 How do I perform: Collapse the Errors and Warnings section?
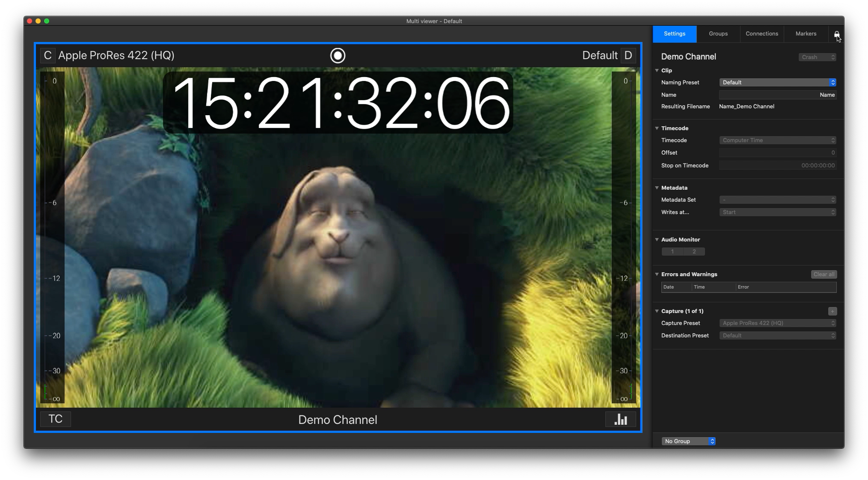point(657,274)
